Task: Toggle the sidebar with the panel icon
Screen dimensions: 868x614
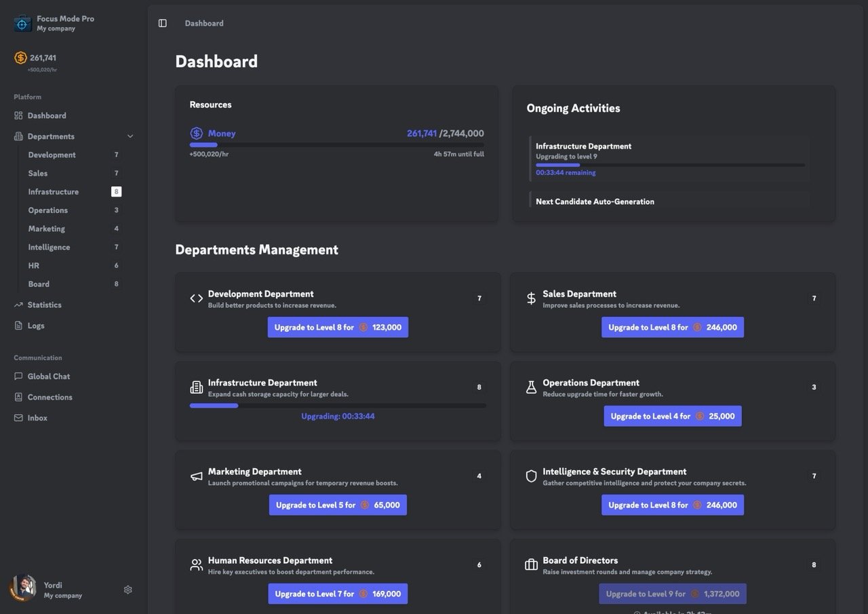Action: pos(163,22)
